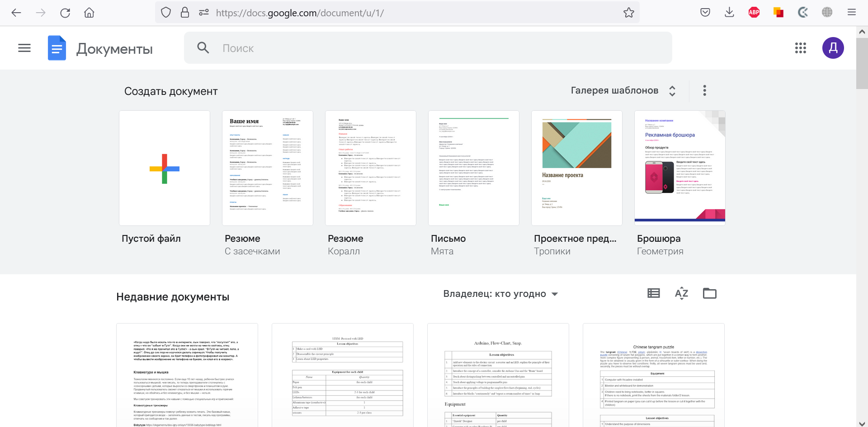Image resolution: width=868 pixels, height=427 pixels.
Task: Open the AZ sort options
Action: click(682, 293)
